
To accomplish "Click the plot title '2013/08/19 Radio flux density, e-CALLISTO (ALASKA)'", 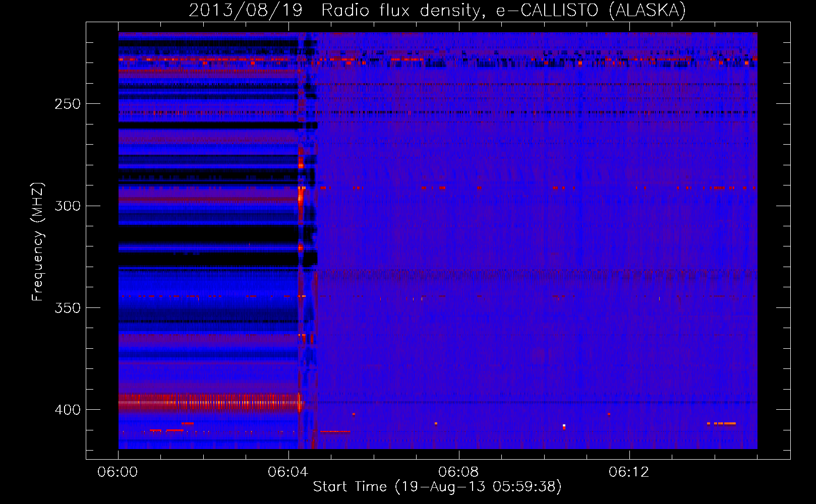I will (437, 10).
